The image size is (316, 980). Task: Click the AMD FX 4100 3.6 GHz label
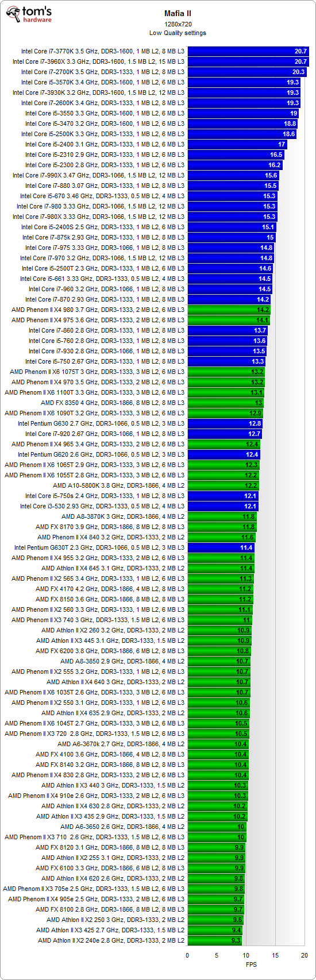pos(110,754)
